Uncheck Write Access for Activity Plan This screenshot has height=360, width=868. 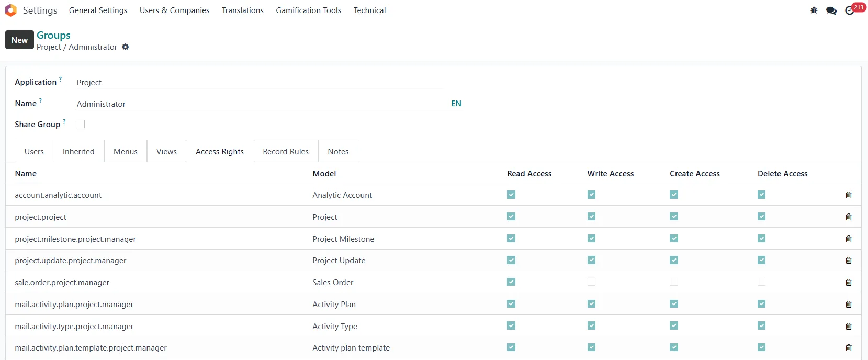[x=591, y=304]
